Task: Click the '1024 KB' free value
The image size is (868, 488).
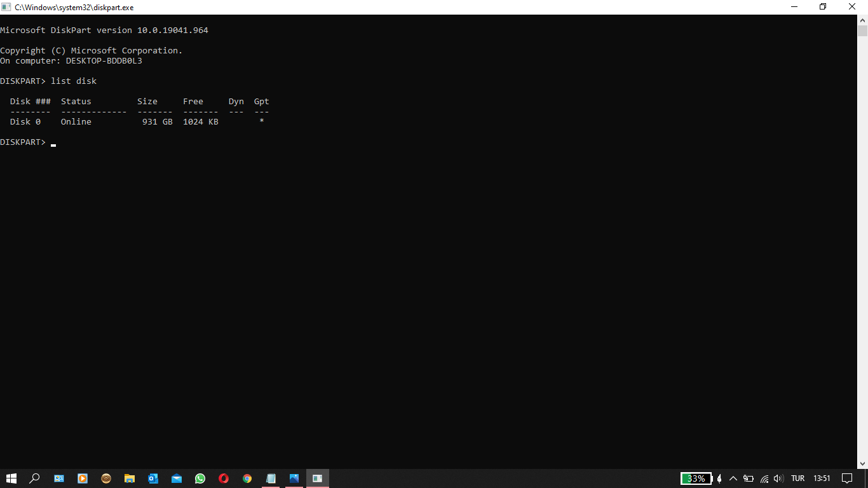Action: 201,122
